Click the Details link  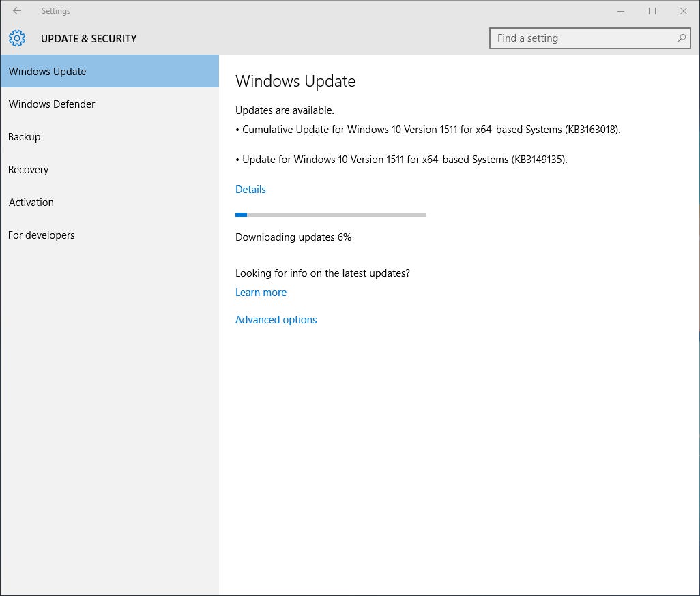(x=250, y=189)
